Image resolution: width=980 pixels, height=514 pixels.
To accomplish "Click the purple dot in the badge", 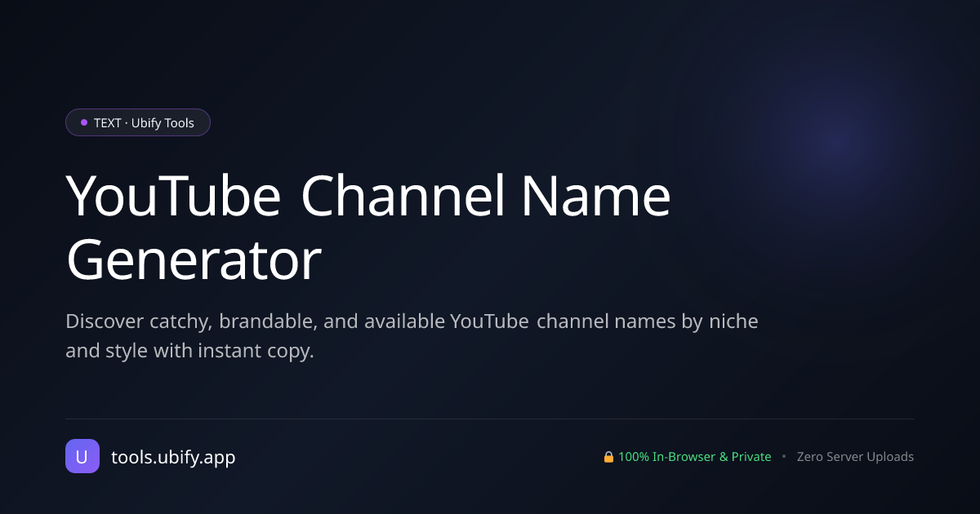I will [84, 122].
